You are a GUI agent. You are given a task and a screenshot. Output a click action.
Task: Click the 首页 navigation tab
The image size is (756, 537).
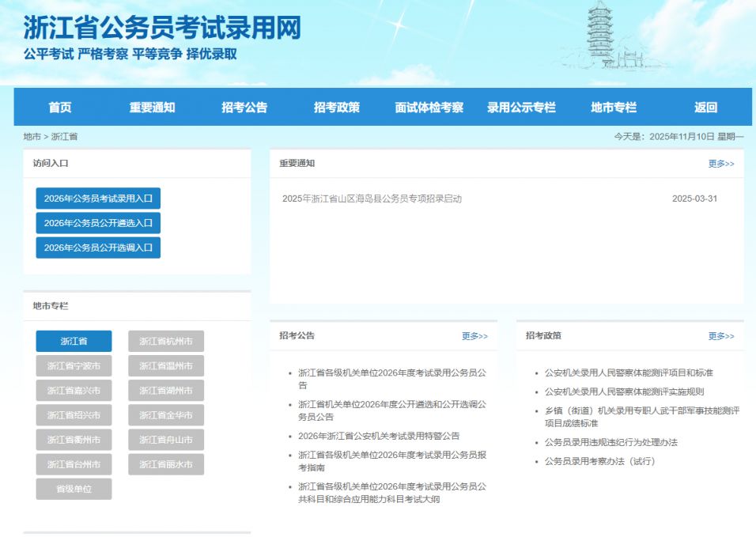click(59, 108)
